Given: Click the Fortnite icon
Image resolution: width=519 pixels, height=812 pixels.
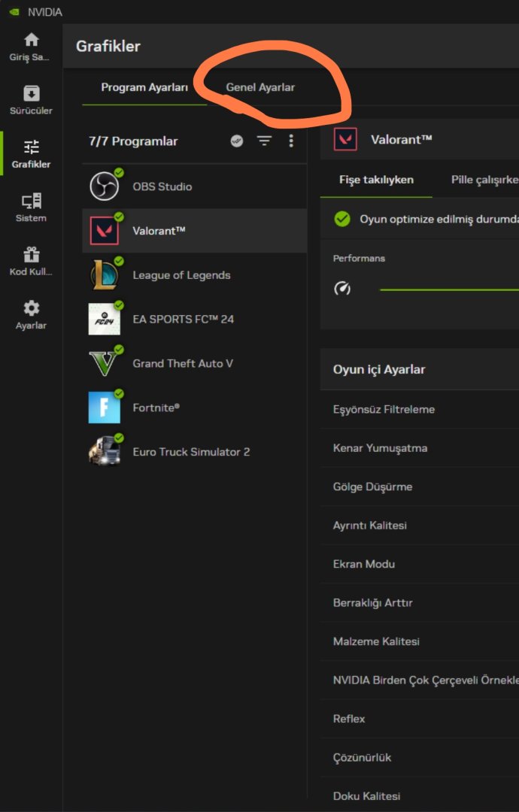Looking at the screenshot, I should 105,408.
